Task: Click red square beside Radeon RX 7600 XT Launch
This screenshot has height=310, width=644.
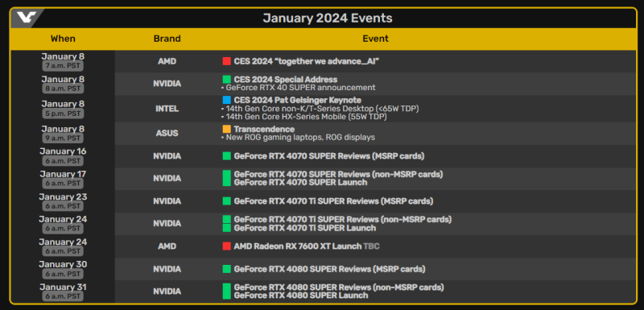Action: click(227, 246)
